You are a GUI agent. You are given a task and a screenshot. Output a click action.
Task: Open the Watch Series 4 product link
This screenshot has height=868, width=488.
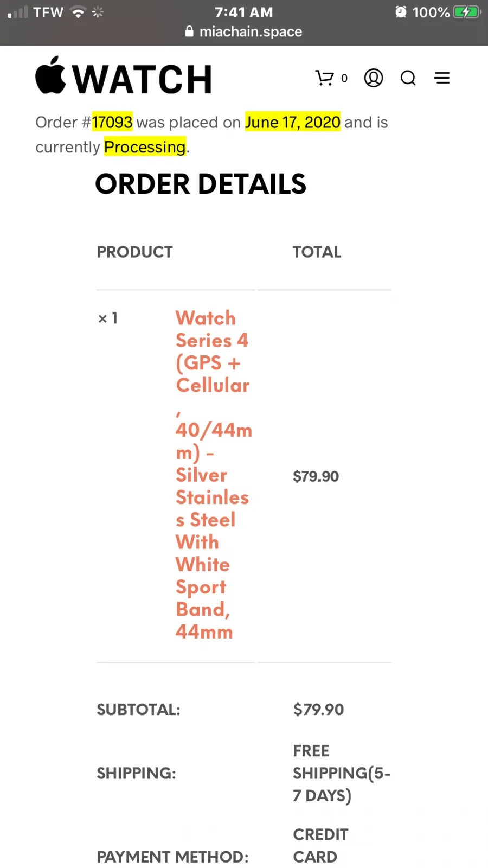pyautogui.click(x=214, y=475)
